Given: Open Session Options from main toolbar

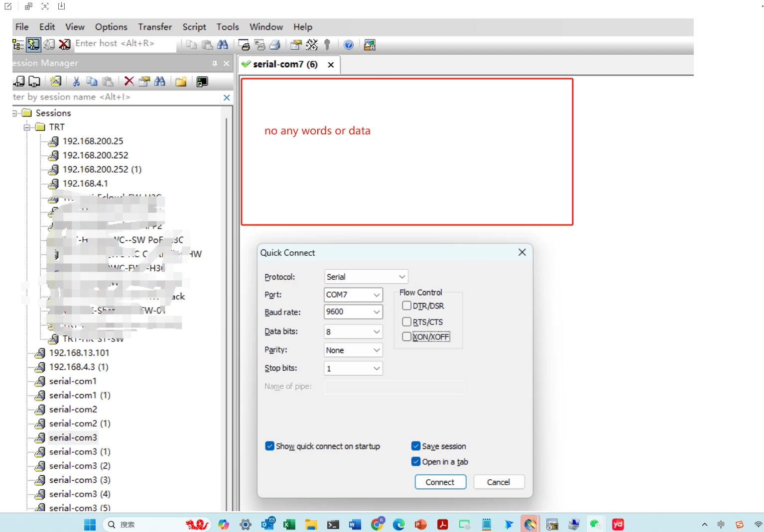Looking at the screenshot, I should pyautogui.click(x=296, y=45).
